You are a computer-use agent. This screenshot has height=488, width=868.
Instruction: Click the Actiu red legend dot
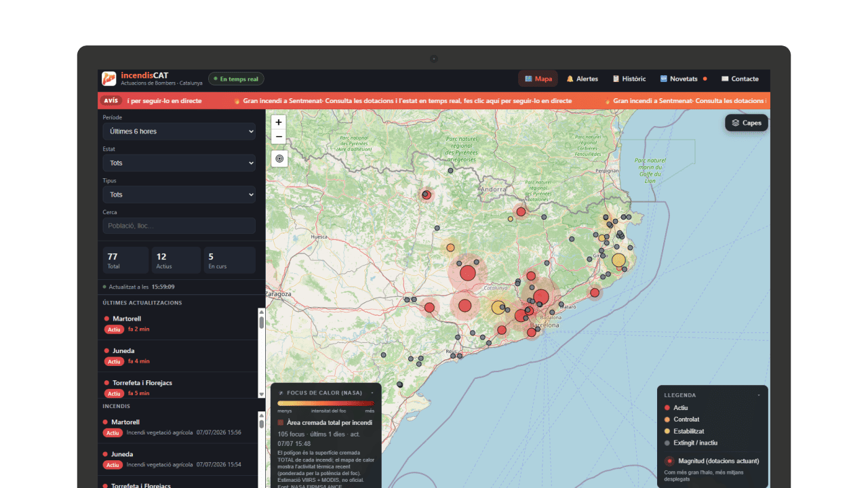click(667, 407)
